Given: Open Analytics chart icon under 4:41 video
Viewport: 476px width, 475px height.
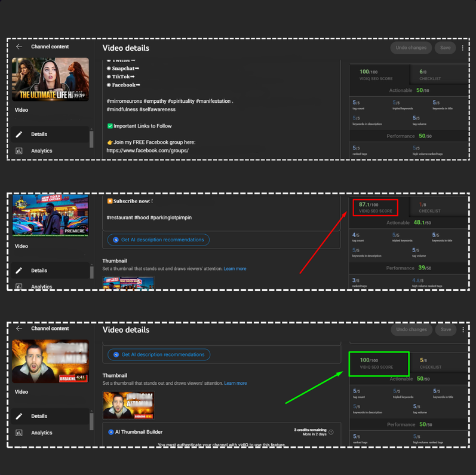Looking at the screenshot, I should coord(19,433).
